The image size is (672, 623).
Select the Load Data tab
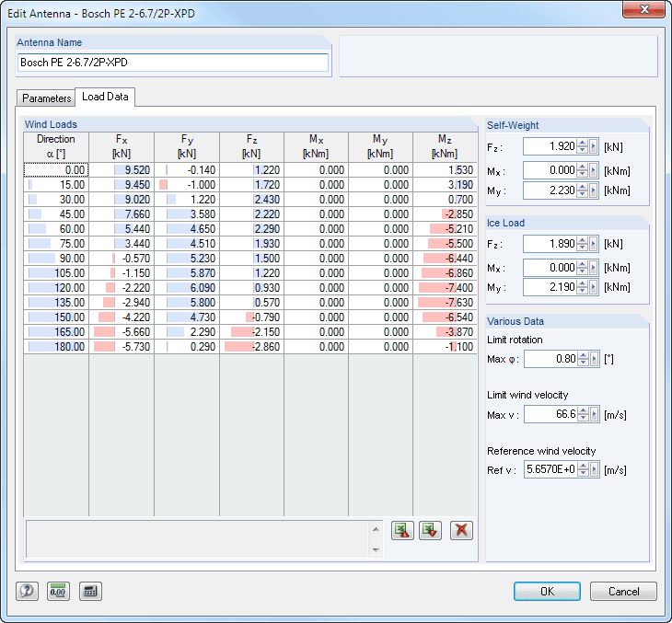pos(105,97)
